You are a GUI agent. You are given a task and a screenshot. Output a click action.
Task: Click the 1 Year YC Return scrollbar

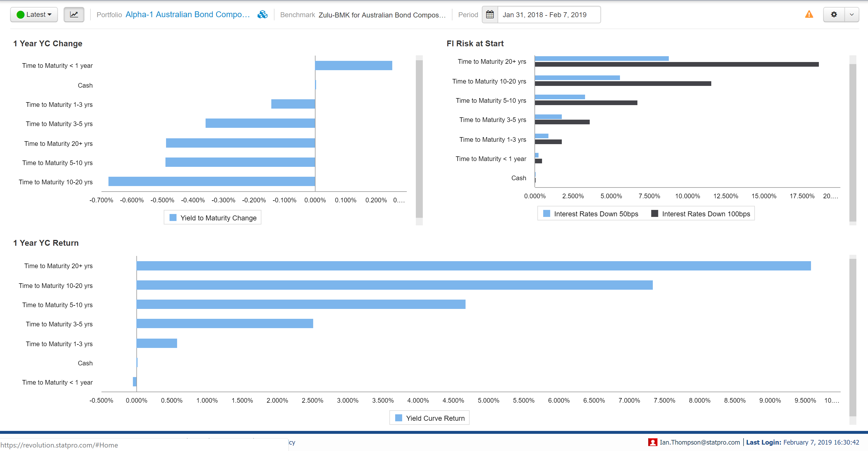pos(853,337)
